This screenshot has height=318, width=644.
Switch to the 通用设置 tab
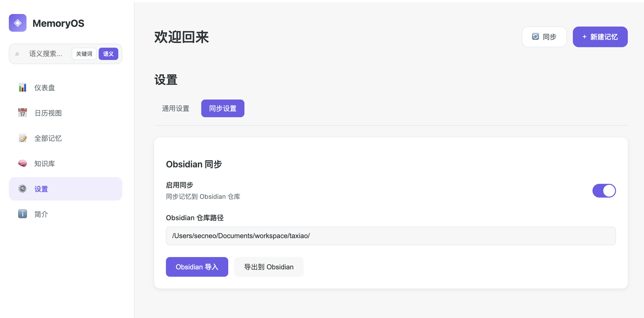click(x=175, y=108)
